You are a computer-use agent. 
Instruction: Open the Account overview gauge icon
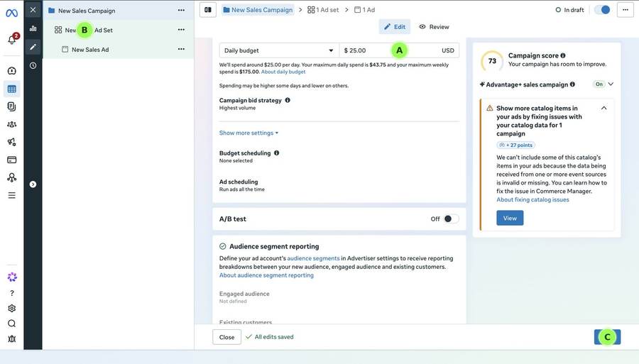tap(12, 71)
